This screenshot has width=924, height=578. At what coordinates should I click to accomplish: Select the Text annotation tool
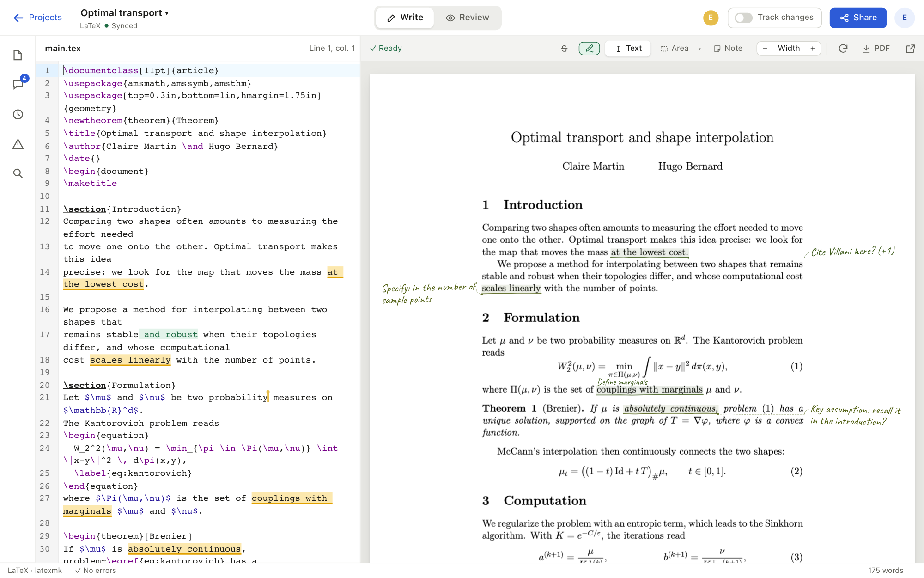pyautogui.click(x=628, y=49)
